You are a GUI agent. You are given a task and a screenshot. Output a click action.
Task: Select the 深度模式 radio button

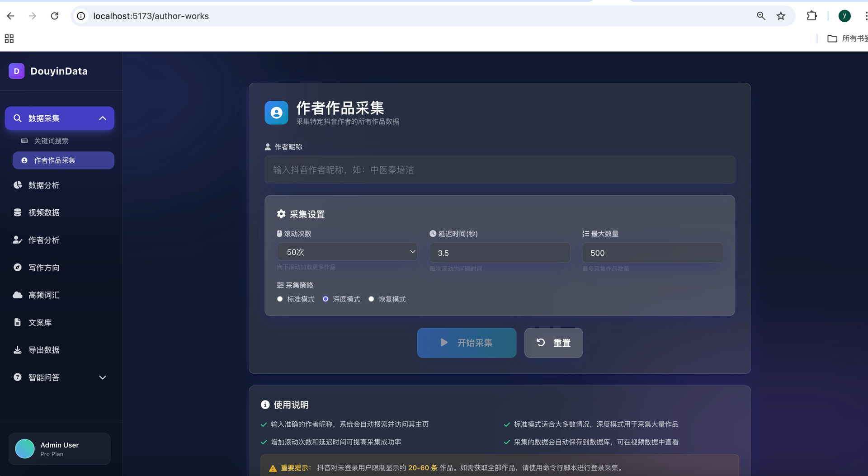325,299
